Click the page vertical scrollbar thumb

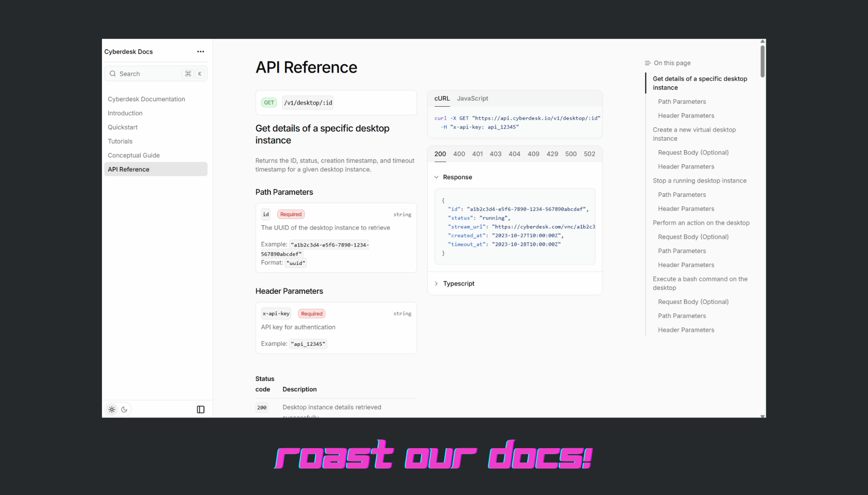762,61
